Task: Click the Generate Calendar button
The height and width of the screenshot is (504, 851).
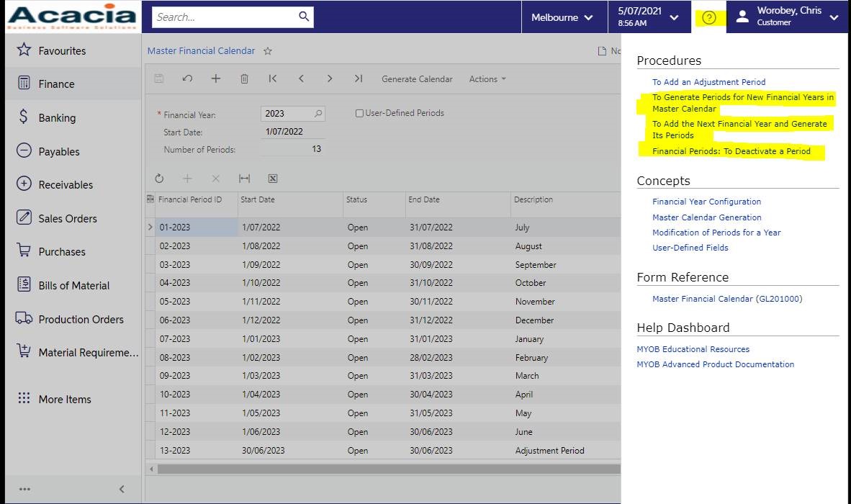Action: [x=417, y=79]
